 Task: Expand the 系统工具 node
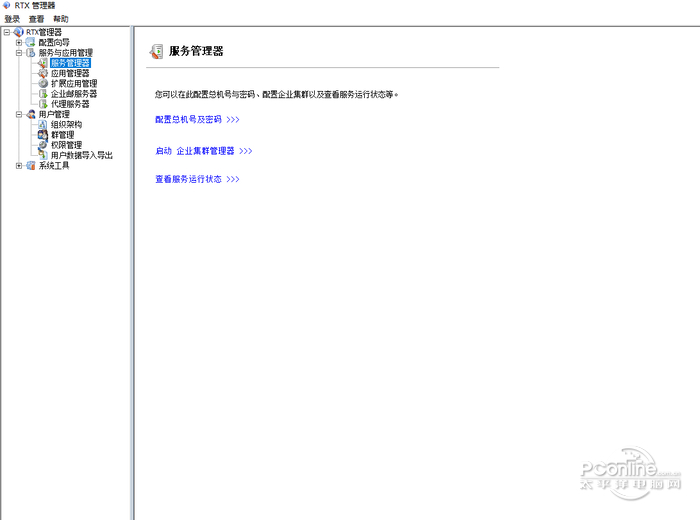coord(19,166)
